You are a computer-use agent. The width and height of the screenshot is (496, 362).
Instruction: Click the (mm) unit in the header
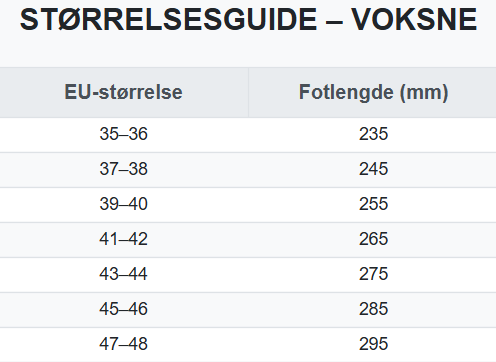pyautogui.click(x=424, y=93)
